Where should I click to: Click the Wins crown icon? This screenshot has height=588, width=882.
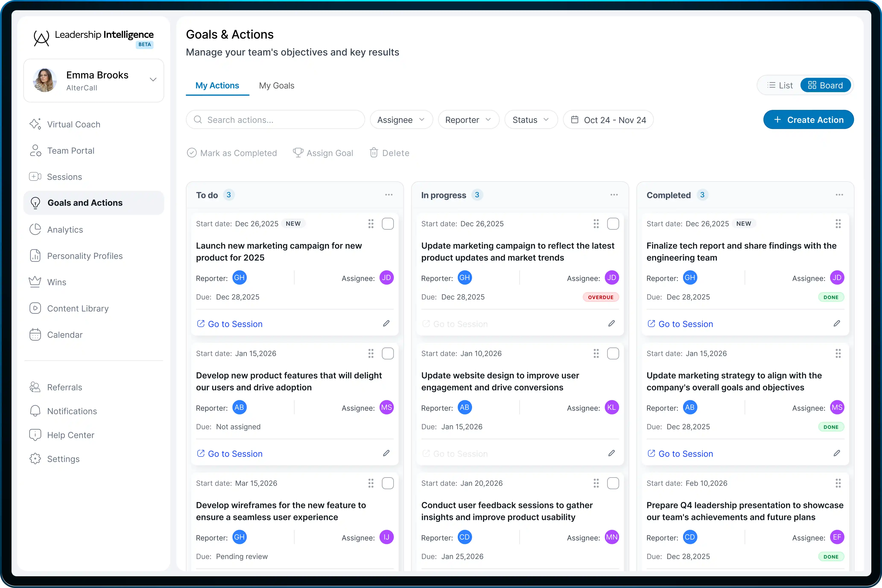point(35,282)
